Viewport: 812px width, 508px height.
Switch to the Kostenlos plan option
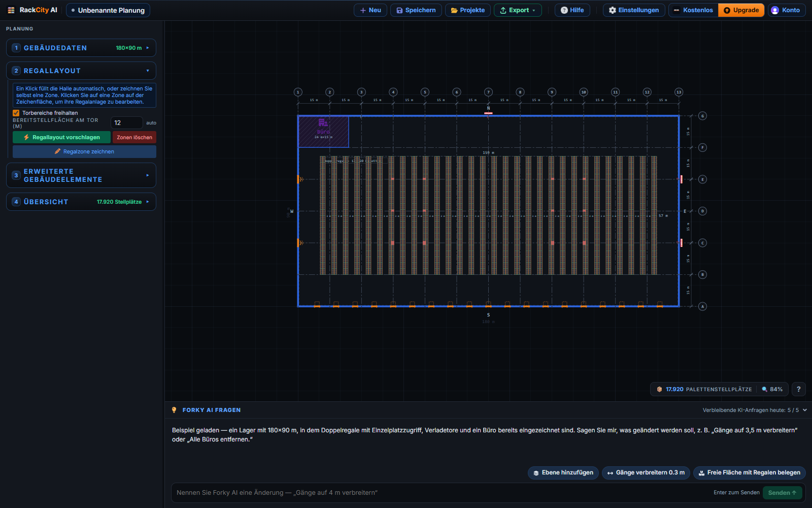pos(693,10)
